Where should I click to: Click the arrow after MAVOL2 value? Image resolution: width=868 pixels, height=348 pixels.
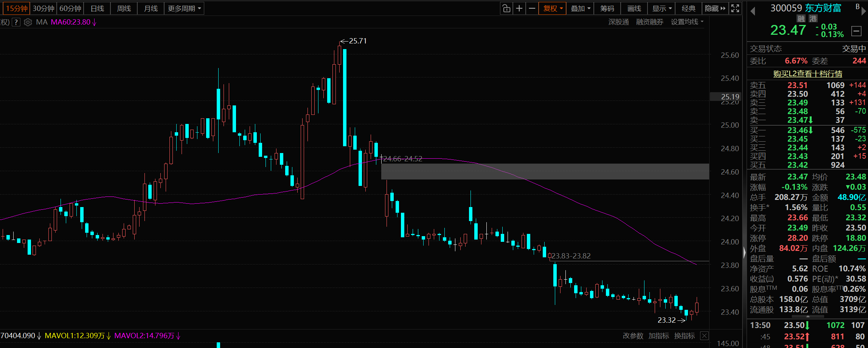pyautogui.click(x=178, y=336)
